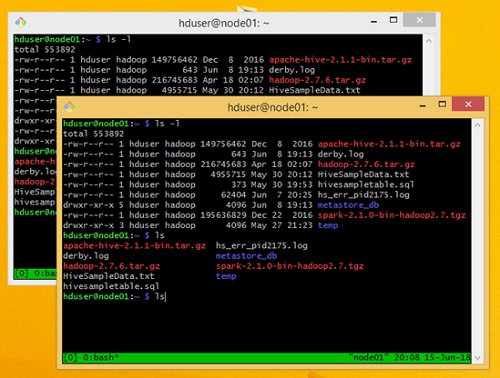The height and width of the screenshot is (378, 500).
Task: Click file size 195636829 in front terminal
Action: click(x=223, y=215)
